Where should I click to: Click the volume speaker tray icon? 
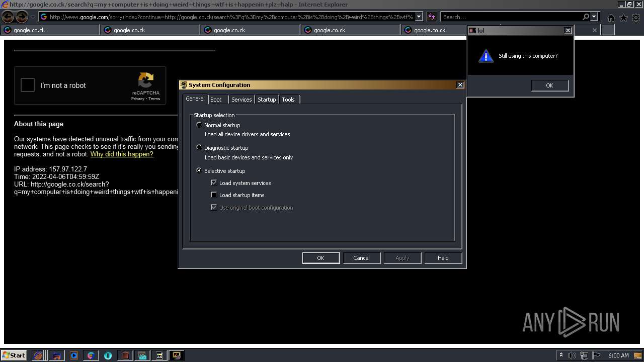pyautogui.click(x=572, y=355)
